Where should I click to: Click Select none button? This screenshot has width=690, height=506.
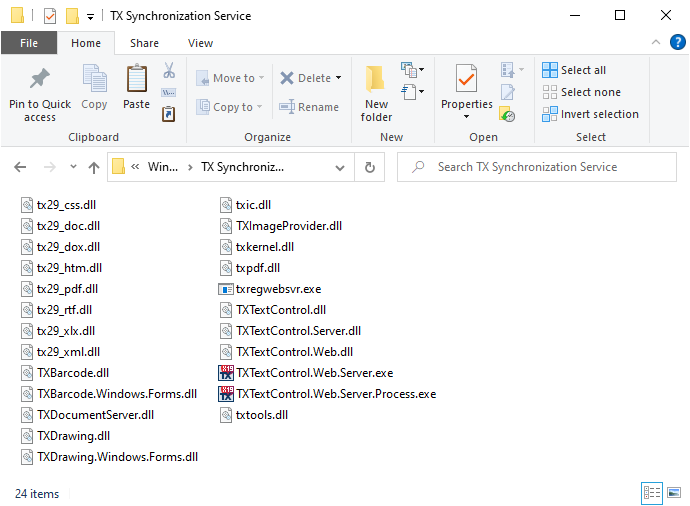(x=581, y=92)
